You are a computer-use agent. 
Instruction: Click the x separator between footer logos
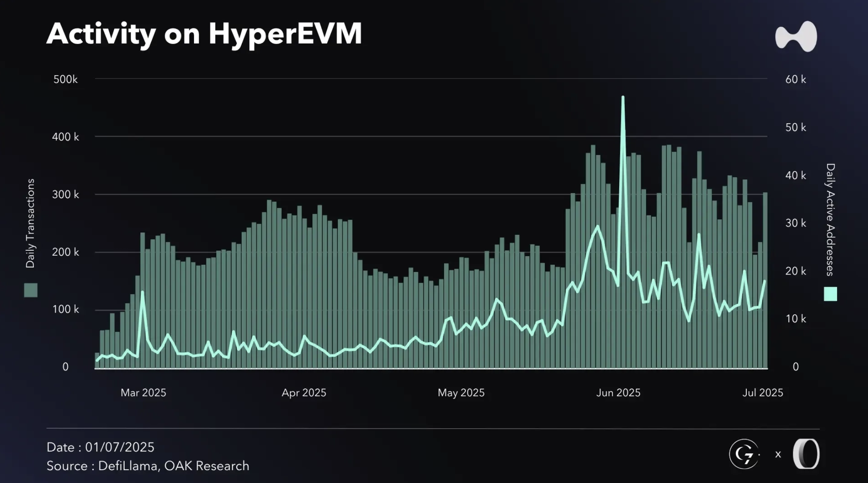click(x=778, y=455)
